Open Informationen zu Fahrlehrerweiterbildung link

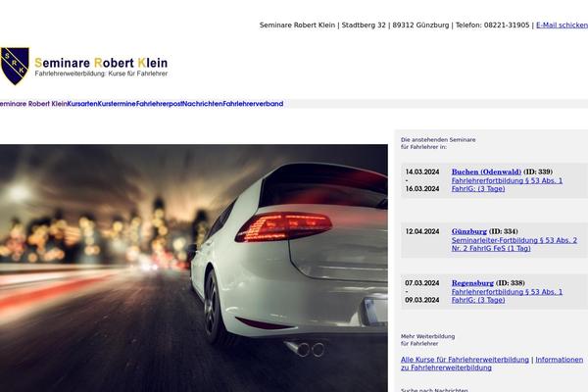(x=492, y=364)
